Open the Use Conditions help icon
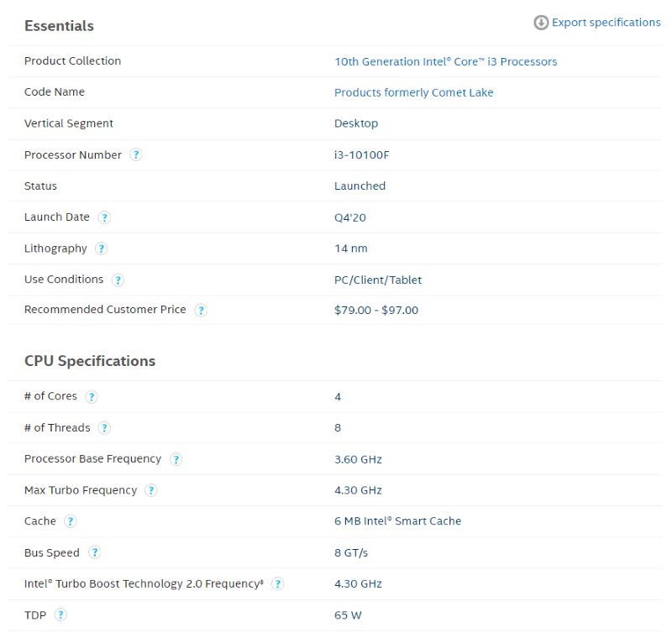672x638 pixels. coord(118,280)
